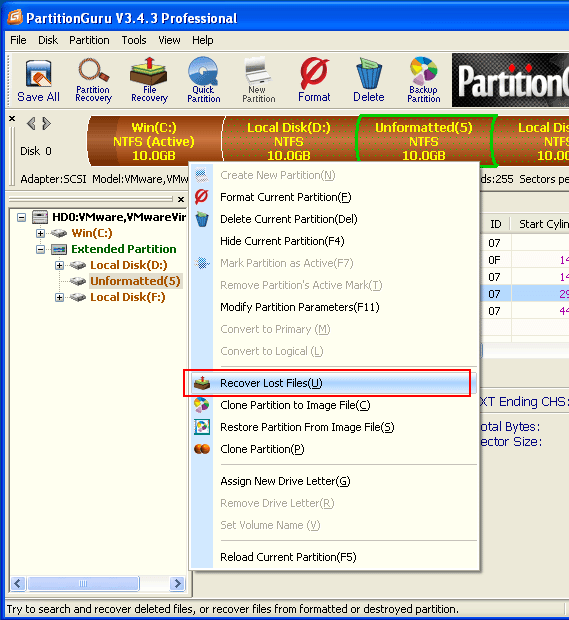Open the Tools menu
This screenshot has height=620, width=569.
pos(134,40)
